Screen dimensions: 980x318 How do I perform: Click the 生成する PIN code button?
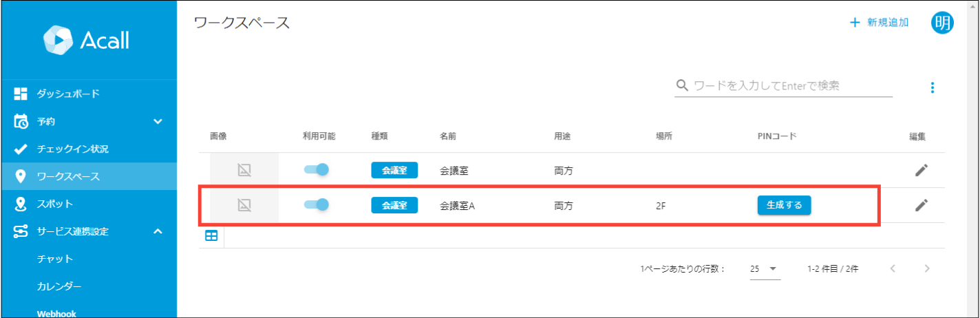[x=784, y=205]
